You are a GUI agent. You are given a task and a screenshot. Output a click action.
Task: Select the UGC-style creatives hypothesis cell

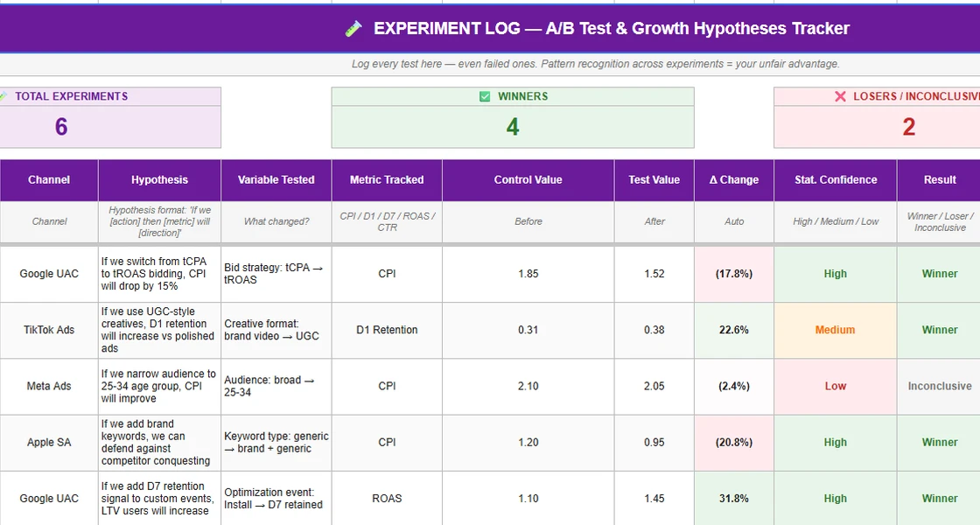tap(159, 330)
